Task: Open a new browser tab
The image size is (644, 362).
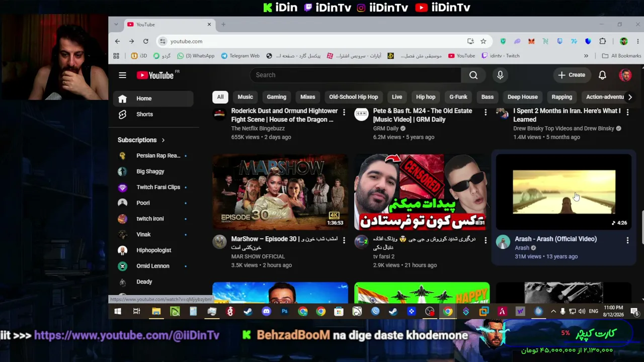Action: [x=223, y=24]
